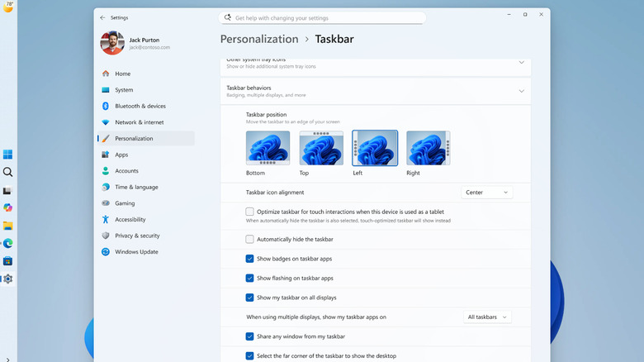Expand the Other system tray icons chevron
This screenshot has height=362, width=644.
521,63
